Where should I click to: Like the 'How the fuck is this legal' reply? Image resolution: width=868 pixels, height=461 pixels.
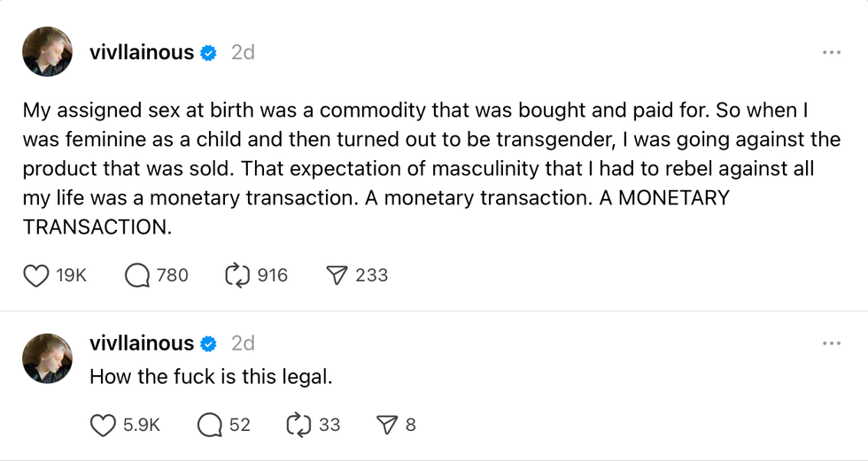(x=104, y=426)
